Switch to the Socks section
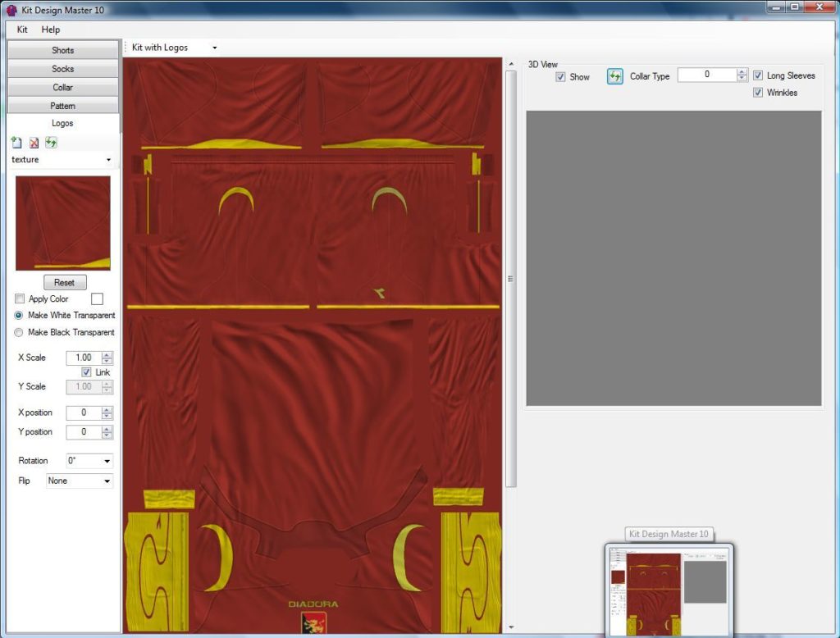This screenshot has height=638, width=840. (x=62, y=69)
